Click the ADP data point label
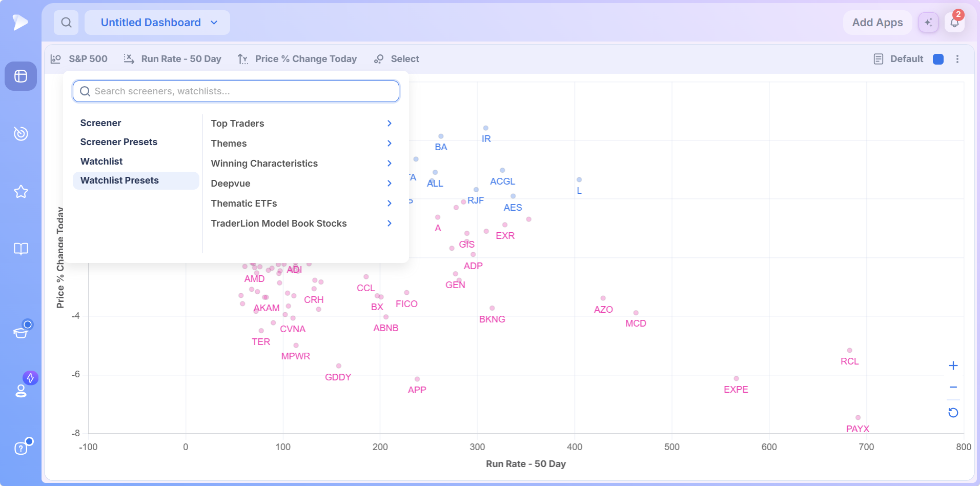Viewport: 980px width, 486px height. [x=473, y=266]
